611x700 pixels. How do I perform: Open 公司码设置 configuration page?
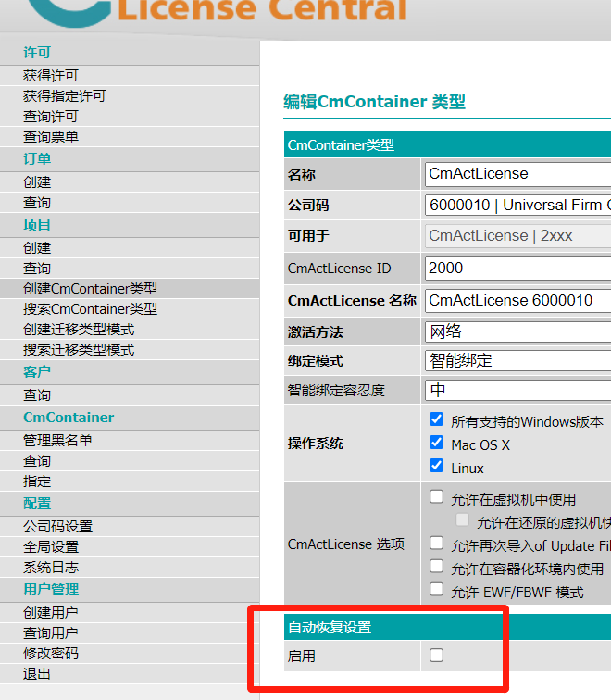pos(57,526)
